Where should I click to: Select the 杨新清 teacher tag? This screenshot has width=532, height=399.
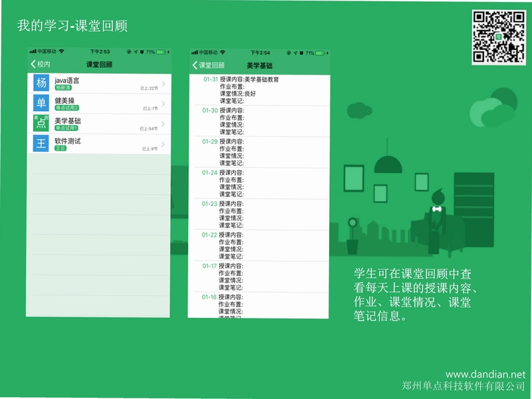pyautogui.click(x=63, y=88)
